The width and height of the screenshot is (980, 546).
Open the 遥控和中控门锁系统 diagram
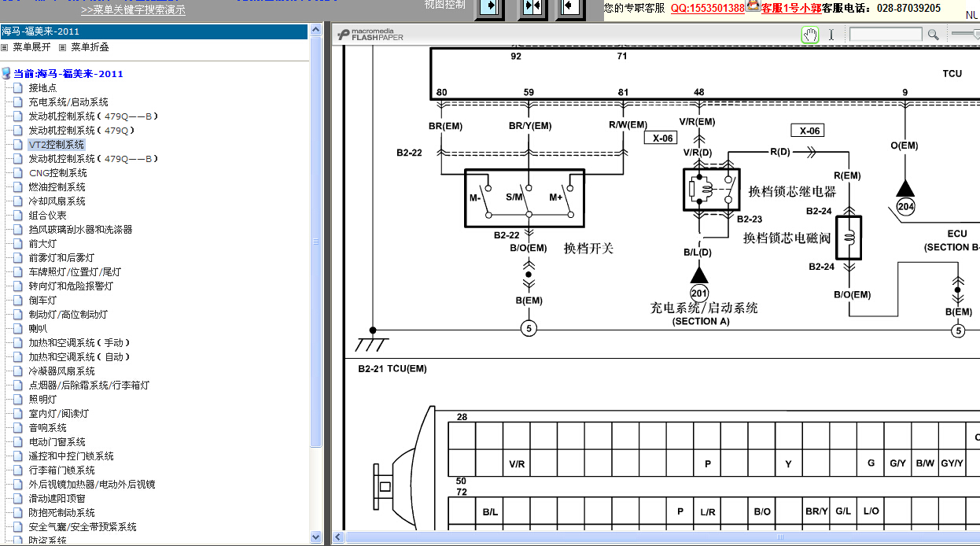click(71, 456)
